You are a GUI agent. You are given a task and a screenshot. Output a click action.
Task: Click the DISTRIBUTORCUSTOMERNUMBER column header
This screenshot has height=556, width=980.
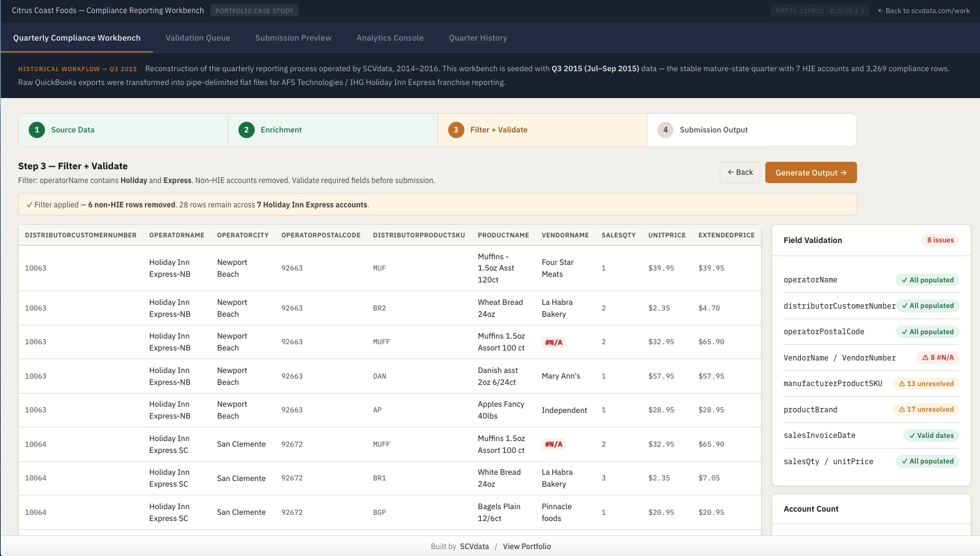tap(81, 236)
